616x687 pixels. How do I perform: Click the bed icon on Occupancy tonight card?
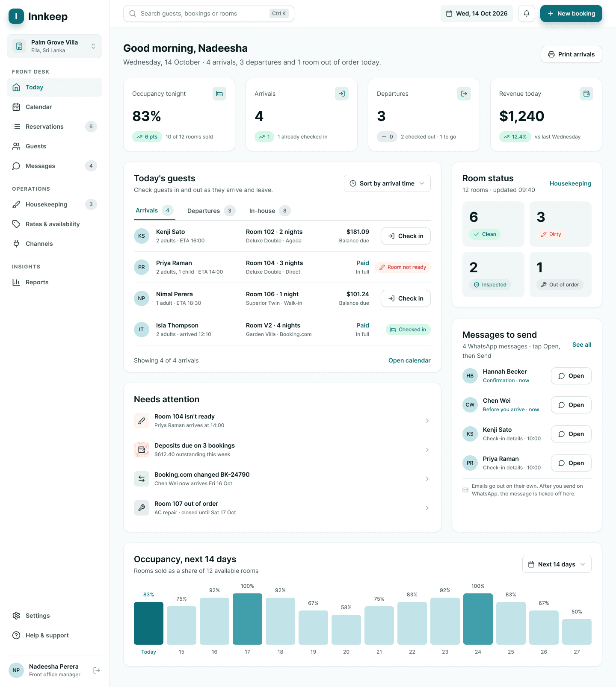(x=219, y=94)
